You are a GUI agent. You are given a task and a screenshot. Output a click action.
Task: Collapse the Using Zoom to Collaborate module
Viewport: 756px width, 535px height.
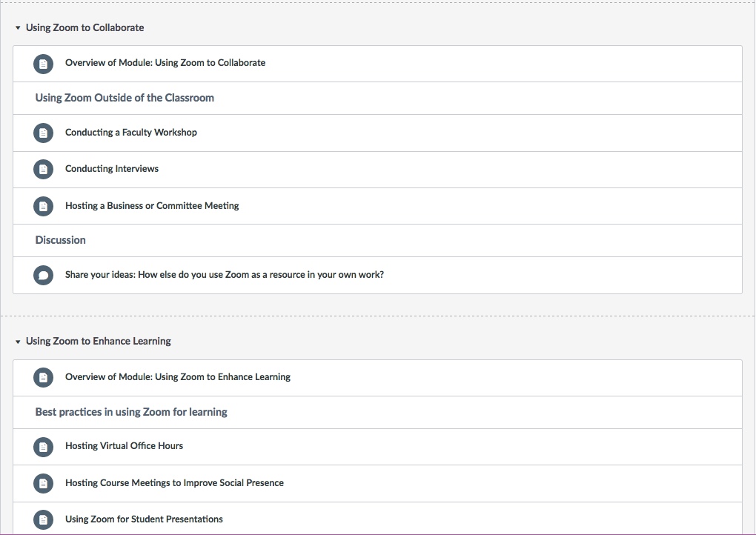[18, 28]
